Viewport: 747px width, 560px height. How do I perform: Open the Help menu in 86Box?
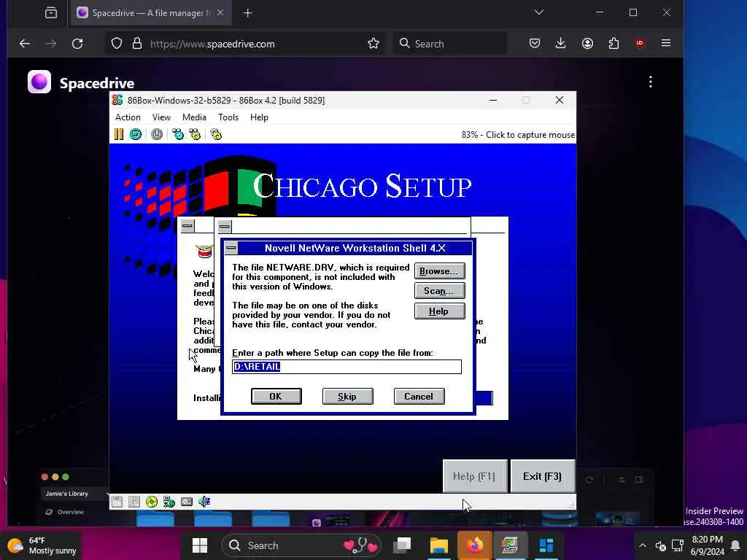[259, 117]
